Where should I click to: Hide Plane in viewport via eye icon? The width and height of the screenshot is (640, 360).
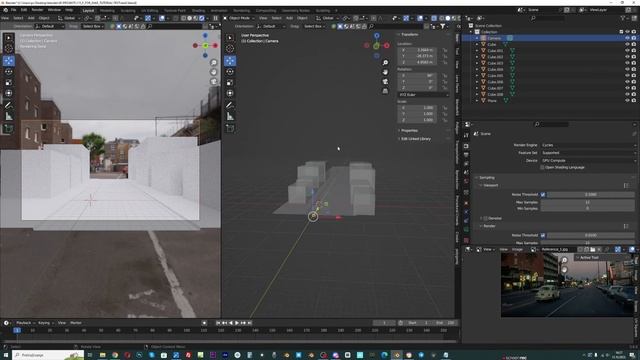[x=627, y=100]
